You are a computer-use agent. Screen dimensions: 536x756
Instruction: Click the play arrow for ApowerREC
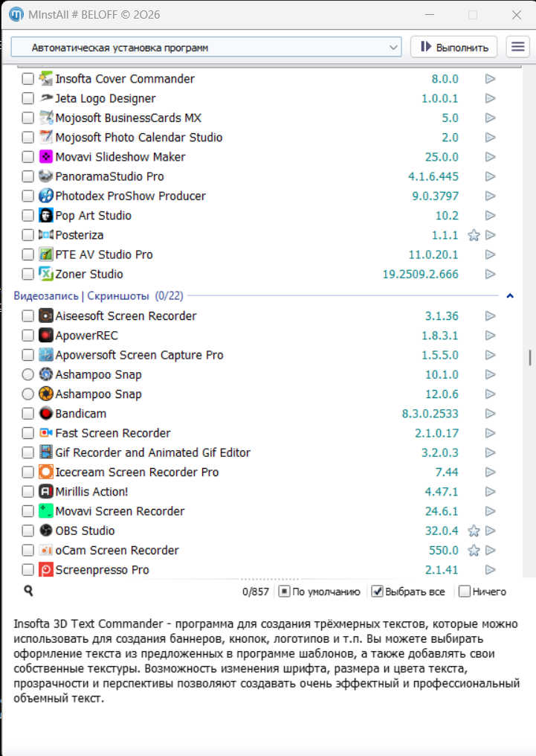click(490, 336)
